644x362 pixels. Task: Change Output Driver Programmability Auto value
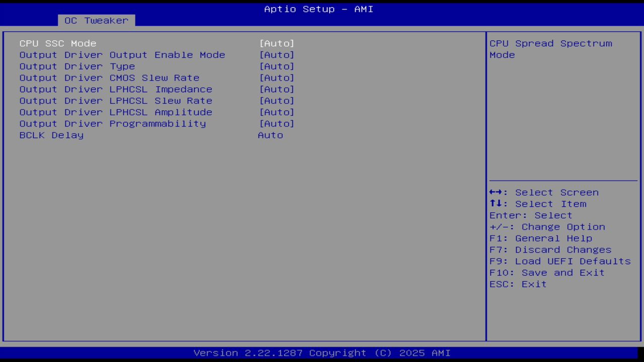(276, 124)
